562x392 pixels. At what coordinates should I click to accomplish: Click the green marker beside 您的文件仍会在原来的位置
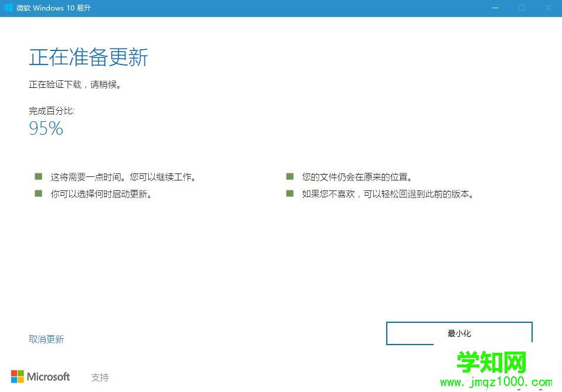click(x=289, y=176)
